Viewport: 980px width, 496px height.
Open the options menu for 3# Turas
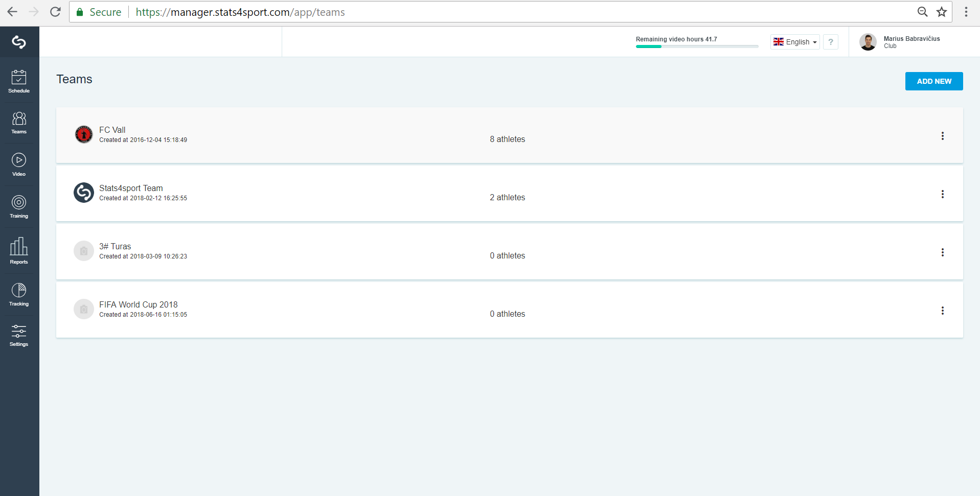[943, 252]
